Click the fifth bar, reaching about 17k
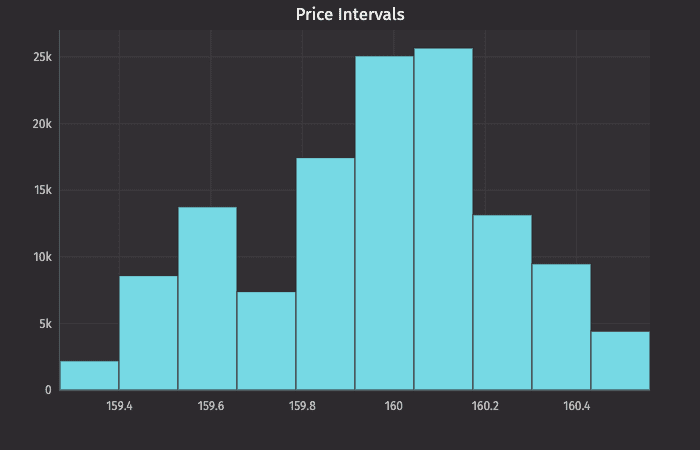 coord(325,273)
